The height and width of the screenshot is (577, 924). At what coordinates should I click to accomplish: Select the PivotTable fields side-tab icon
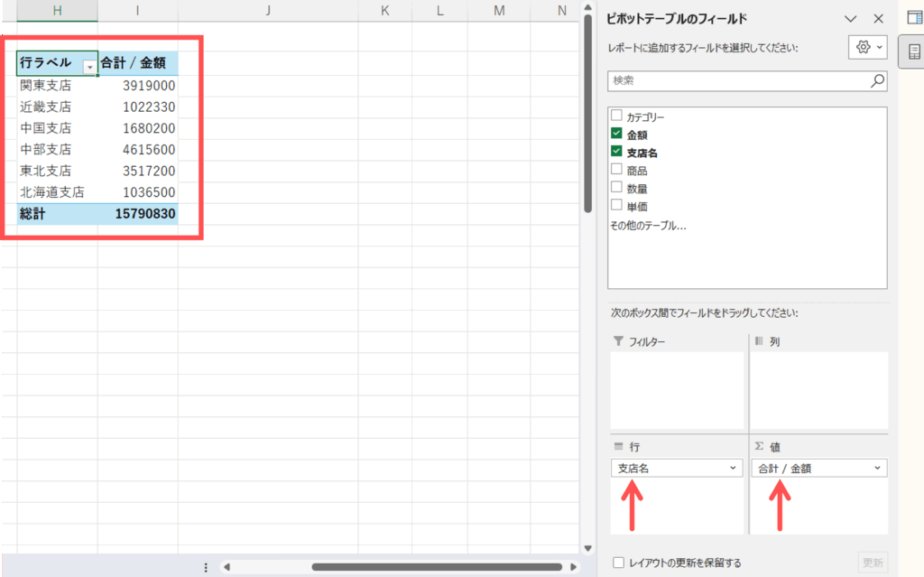pyautogui.click(x=912, y=54)
